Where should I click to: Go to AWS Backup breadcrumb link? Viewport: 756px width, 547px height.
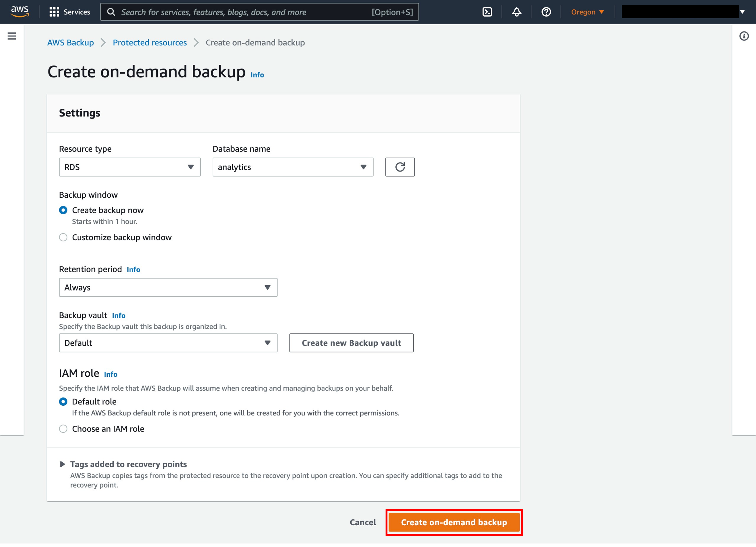tap(70, 42)
